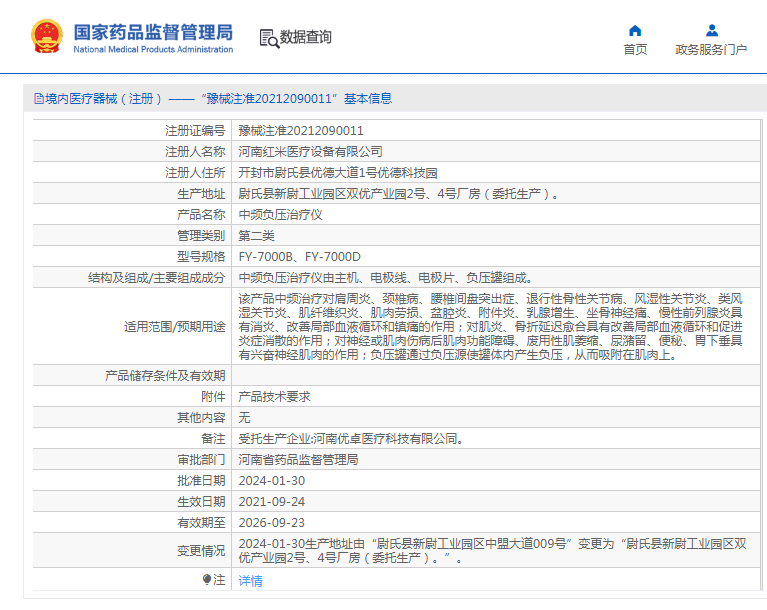Image resolution: width=767 pixels, height=610 pixels.
Task: Select the 适用范围 description paragraph
Action: point(491,326)
